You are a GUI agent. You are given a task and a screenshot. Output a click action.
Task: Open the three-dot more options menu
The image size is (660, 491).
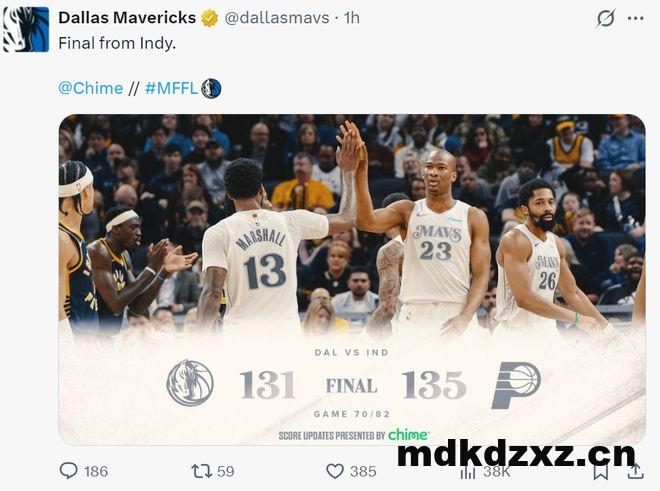pos(635,18)
